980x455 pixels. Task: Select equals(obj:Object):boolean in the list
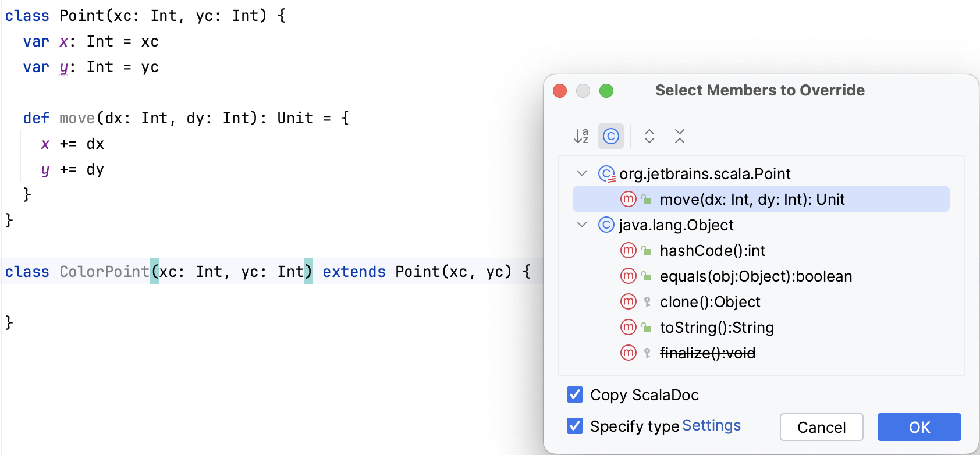pos(755,276)
